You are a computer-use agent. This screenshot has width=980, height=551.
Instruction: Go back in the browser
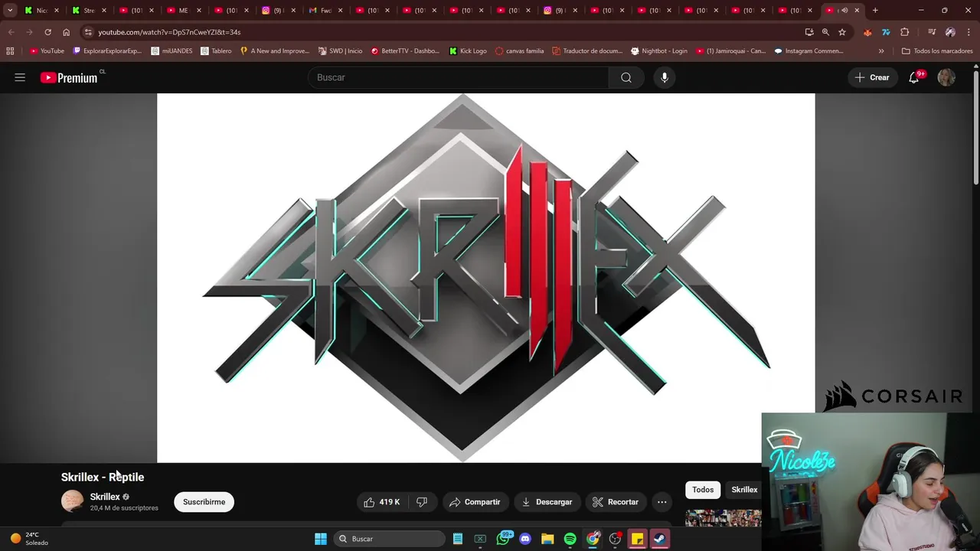11,32
